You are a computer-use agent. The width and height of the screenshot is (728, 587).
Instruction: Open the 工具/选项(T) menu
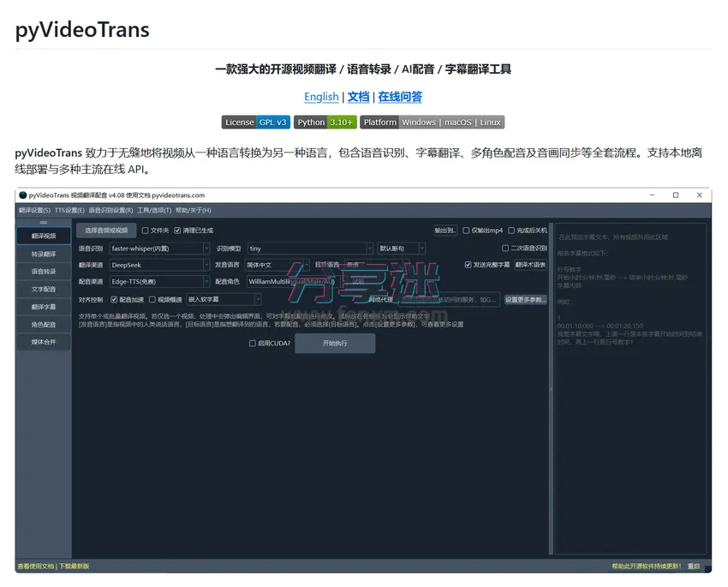tap(154, 210)
